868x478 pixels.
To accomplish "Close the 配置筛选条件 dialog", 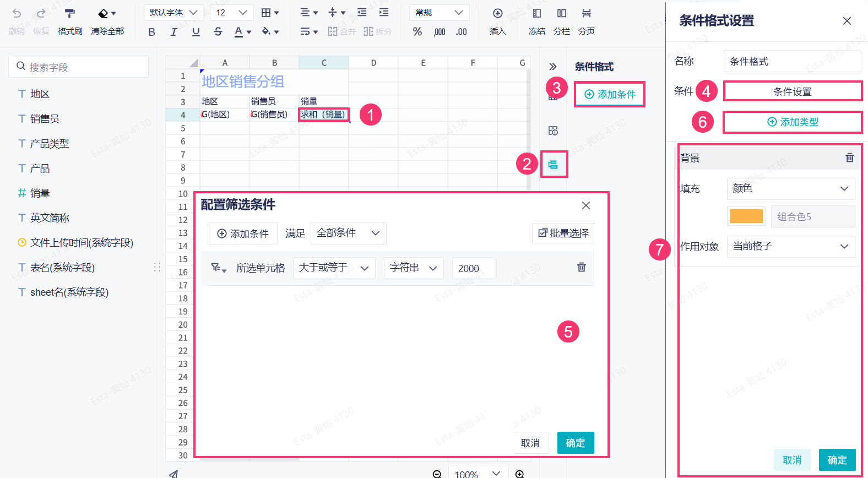I will click(586, 205).
